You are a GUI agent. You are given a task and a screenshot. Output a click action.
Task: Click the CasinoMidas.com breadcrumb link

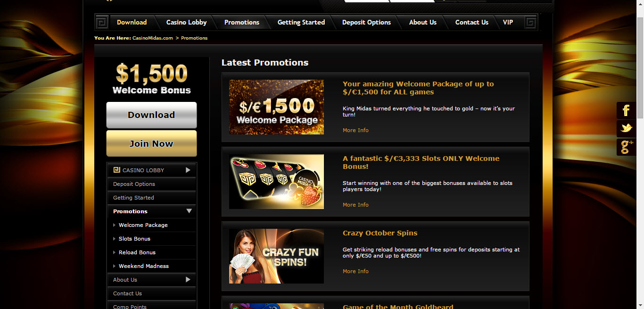tap(153, 38)
